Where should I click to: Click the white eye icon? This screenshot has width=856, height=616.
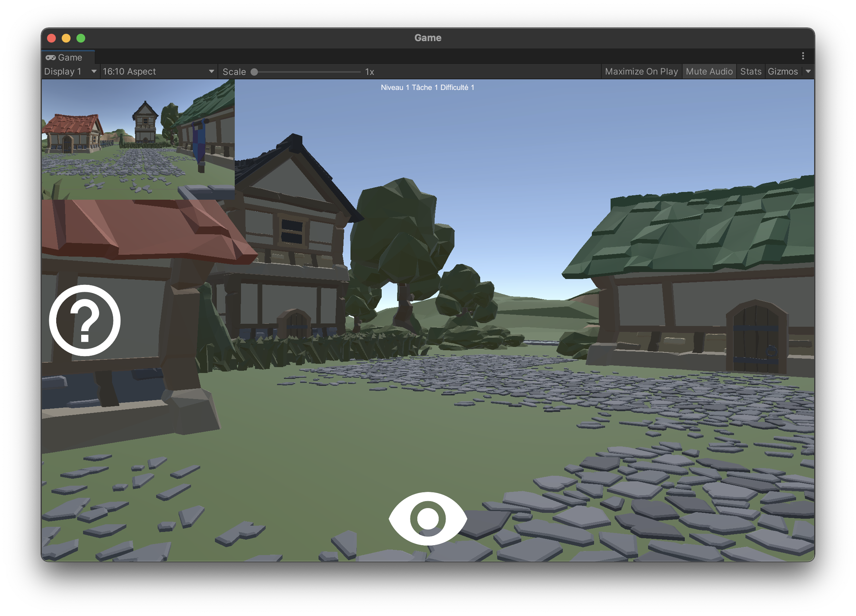(x=428, y=518)
